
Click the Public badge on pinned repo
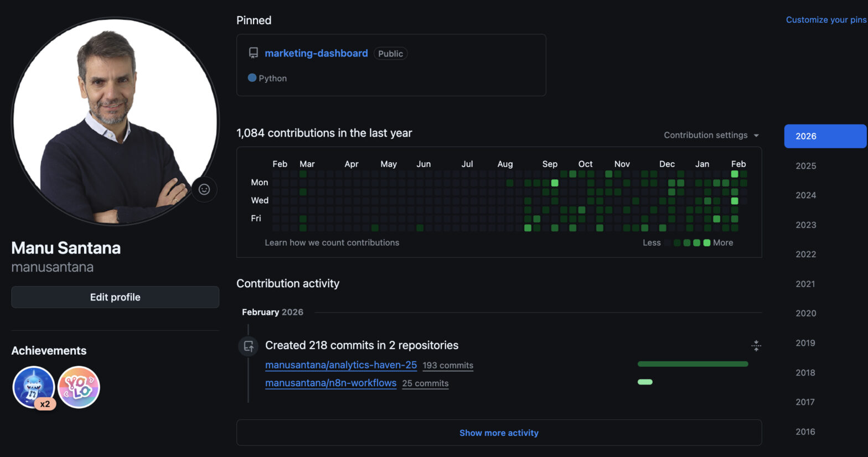390,54
